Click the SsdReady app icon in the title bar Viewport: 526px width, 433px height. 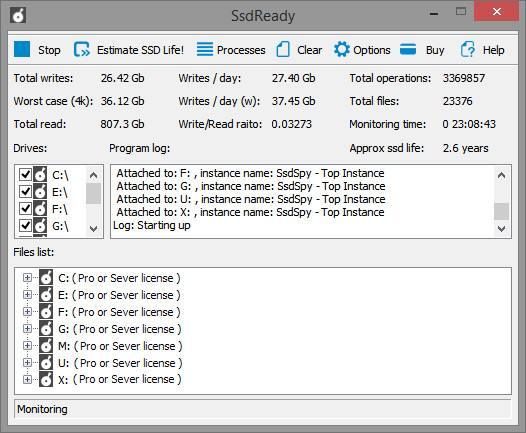[x=18, y=15]
